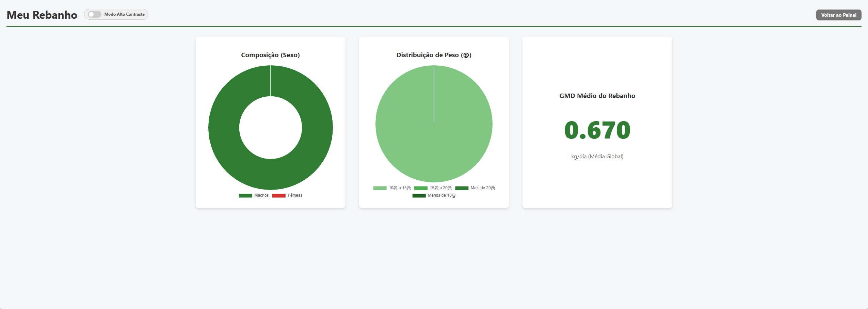Click the light green 10@ a 15@ swatch
Image resolution: width=868 pixels, height=309 pixels.
380,188
